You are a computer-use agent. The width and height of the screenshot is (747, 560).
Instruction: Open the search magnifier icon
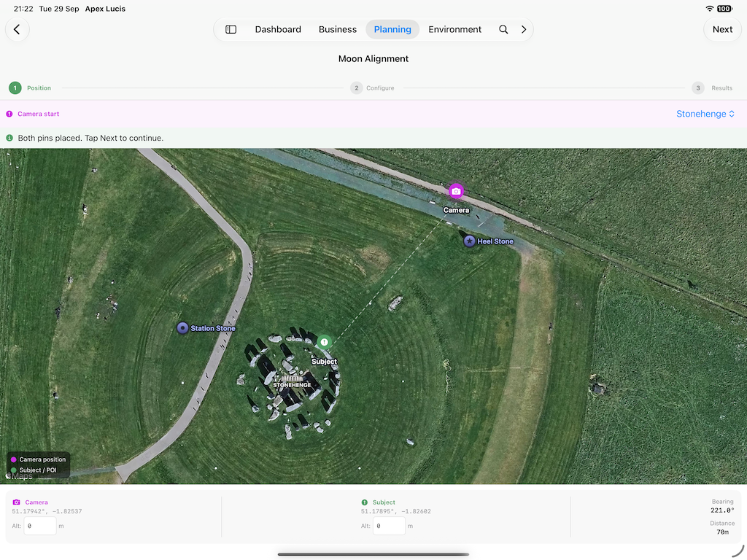[503, 29]
